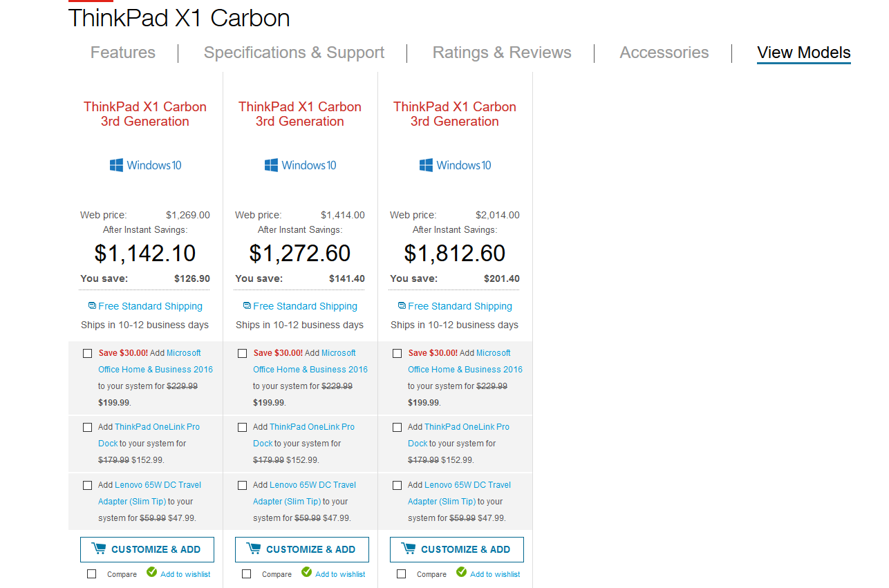Click the You save amount $201.40
The height and width of the screenshot is (588, 889).
pos(502,278)
